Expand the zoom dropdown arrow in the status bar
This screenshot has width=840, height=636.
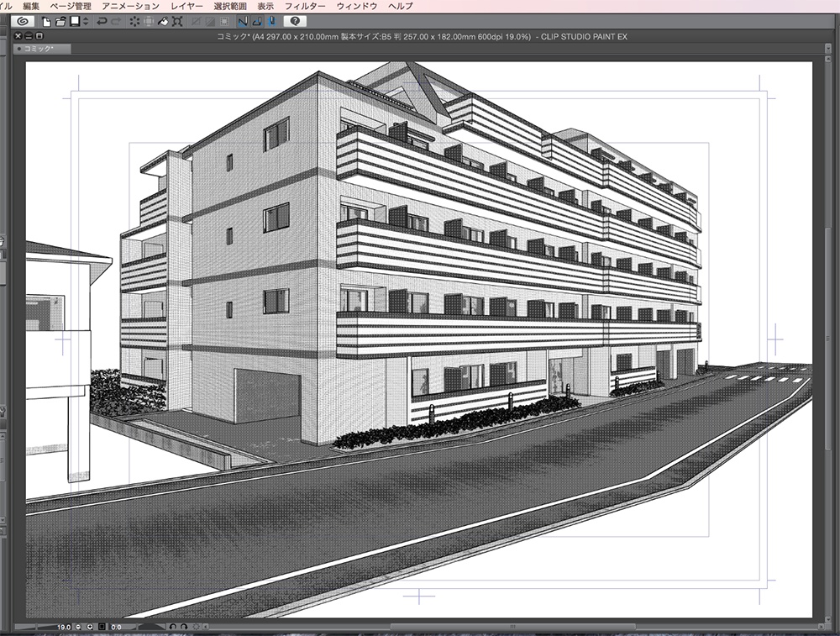pos(90,626)
